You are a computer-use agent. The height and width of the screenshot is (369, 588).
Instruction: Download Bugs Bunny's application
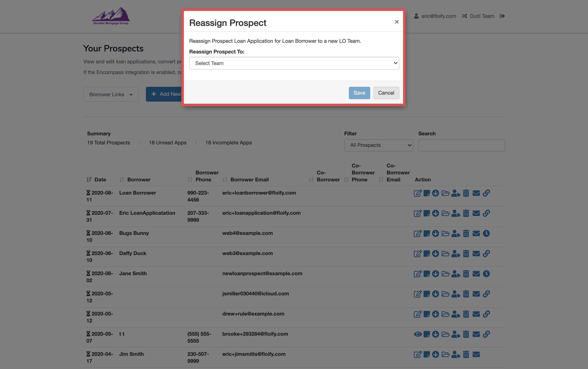pyautogui.click(x=436, y=233)
